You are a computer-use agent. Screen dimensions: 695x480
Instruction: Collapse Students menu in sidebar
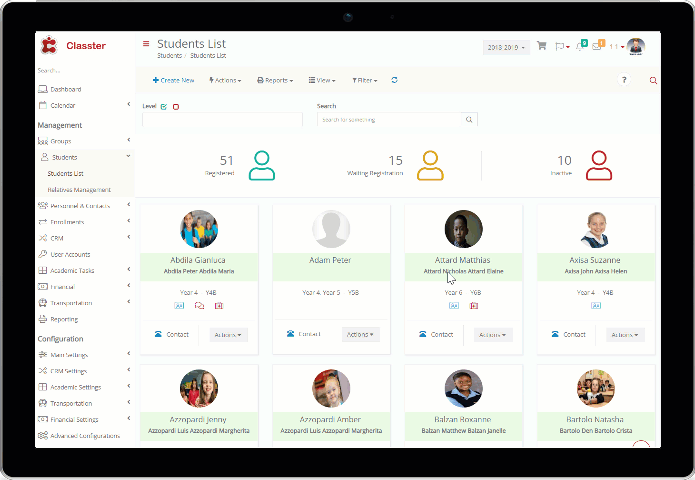[85, 157]
